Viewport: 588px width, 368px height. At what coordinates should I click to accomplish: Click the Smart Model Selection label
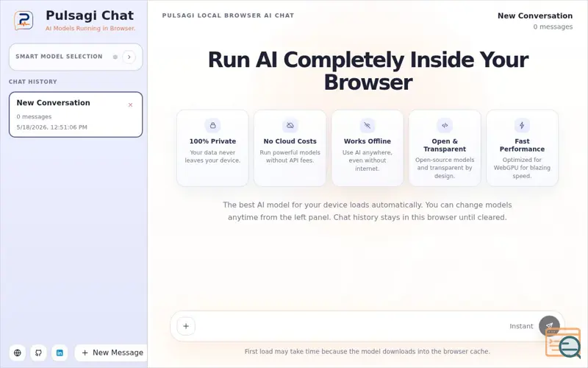(x=59, y=57)
